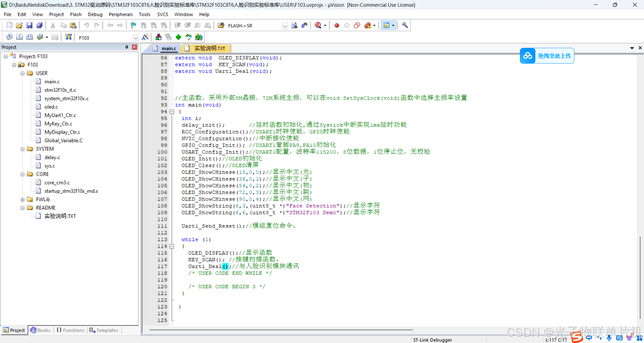The height and width of the screenshot is (343, 644).
Task: Navigate backwards arrow icon
Action: [110, 26]
